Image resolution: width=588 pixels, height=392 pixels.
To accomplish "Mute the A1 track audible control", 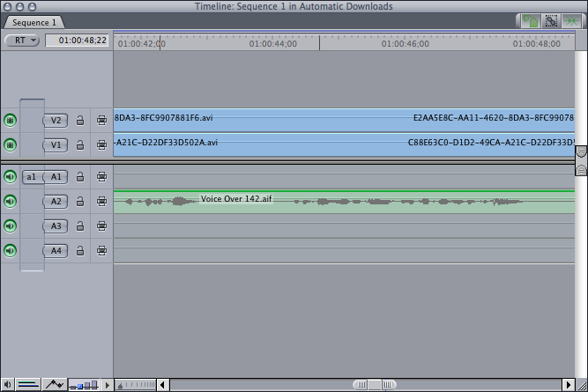I will coord(10,177).
